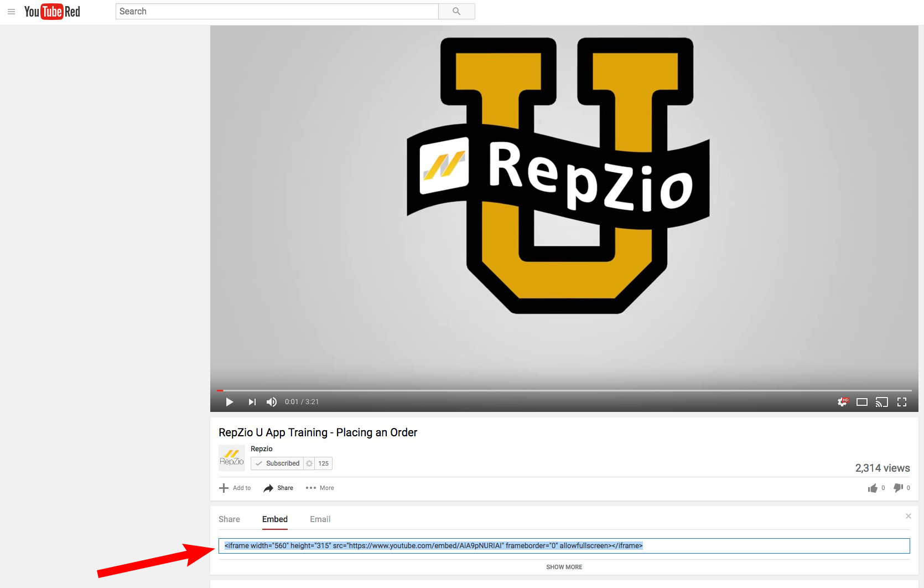This screenshot has height=588, width=924.
Task: Open the Repzio channel name link
Action: 262,449
